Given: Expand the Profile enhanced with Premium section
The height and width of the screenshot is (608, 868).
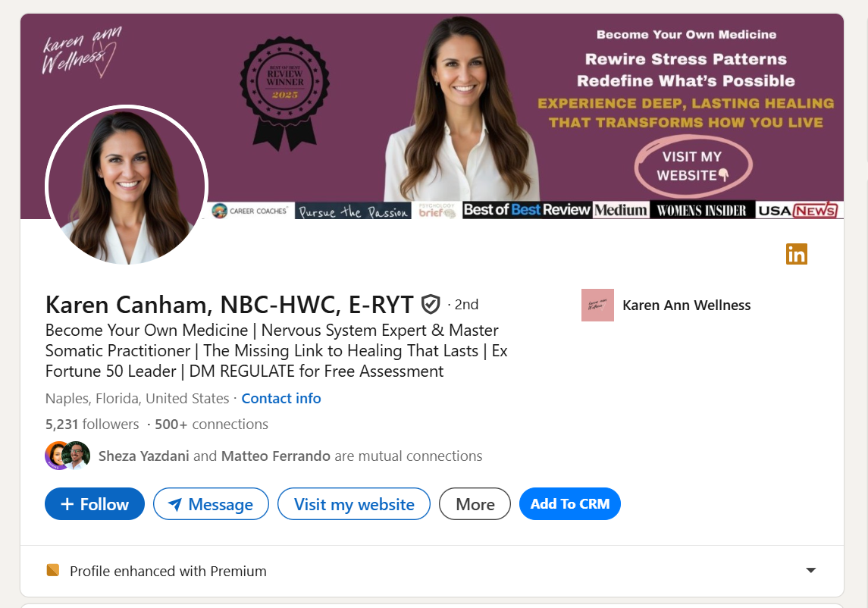Looking at the screenshot, I should [811, 570].
